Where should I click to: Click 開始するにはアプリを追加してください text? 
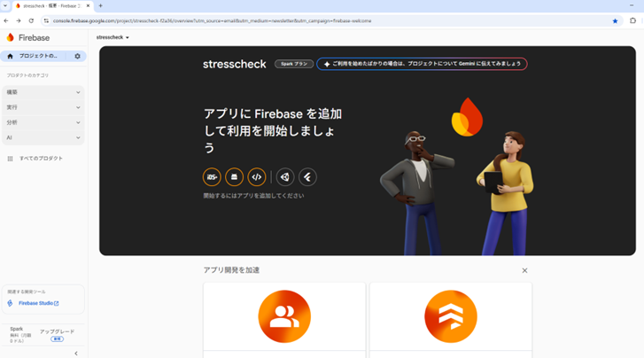(x=254, y=196)
